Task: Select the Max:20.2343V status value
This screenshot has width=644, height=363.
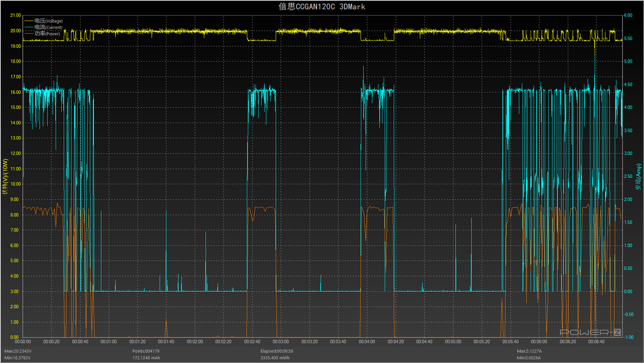Action: point(18,351)
